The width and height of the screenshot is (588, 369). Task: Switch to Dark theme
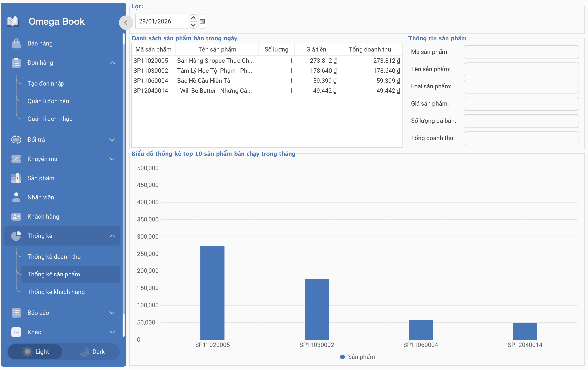(x=92, y=352)
